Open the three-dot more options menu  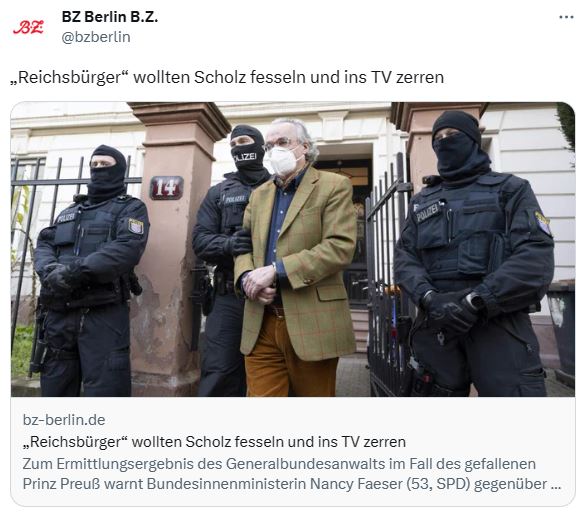click(566, 17)
